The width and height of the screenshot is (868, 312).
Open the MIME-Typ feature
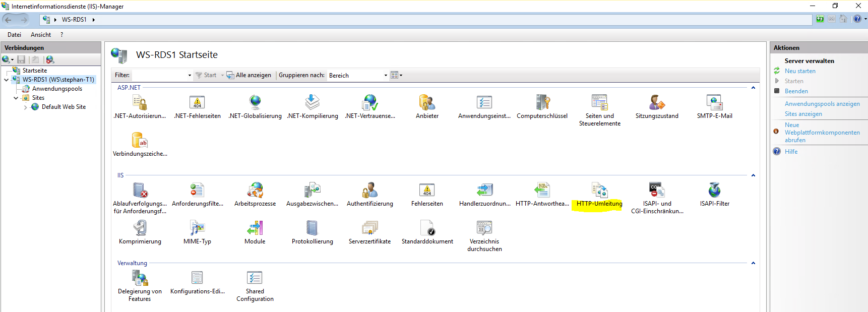pyautogui.click(x=197, y=232)
